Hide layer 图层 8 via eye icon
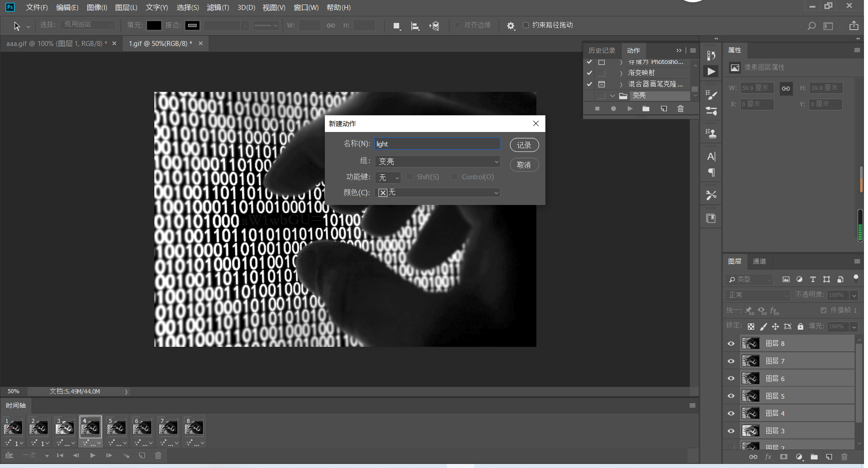868x468 pixels. coord(731,344)
